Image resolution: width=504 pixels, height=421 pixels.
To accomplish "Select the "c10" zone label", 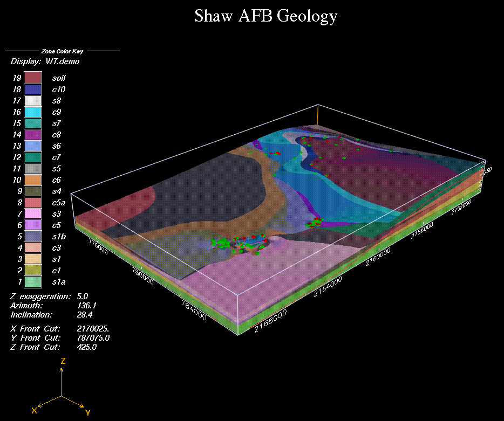I will click(59, 89).
